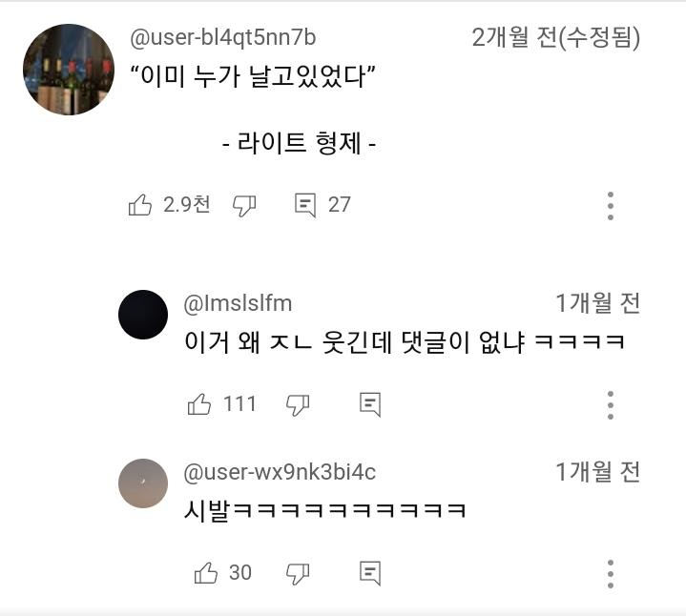Open more options menu for @user-wx9nk3bi4c reply
The image size is (686, 616).
(x=610, y=572)
